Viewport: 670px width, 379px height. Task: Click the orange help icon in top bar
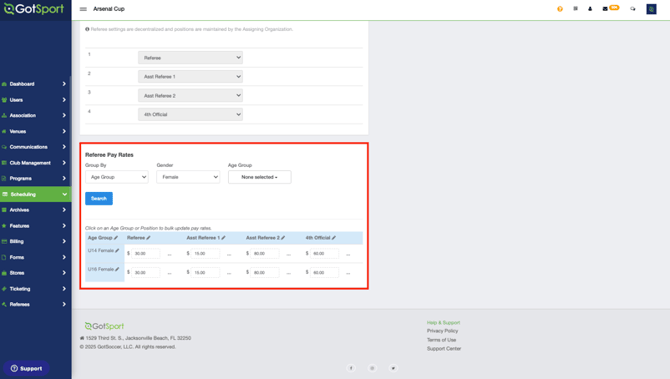[560, 9]
